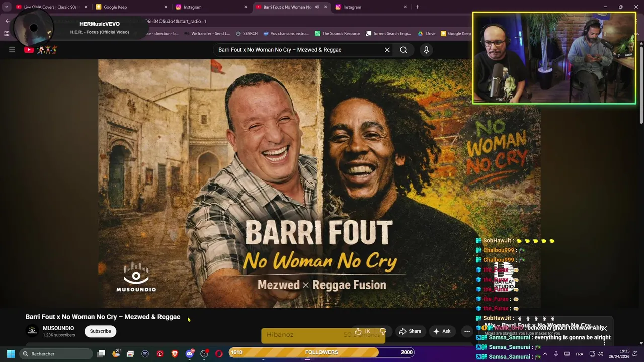Open Drive bookmark

(x=427, y=34)
